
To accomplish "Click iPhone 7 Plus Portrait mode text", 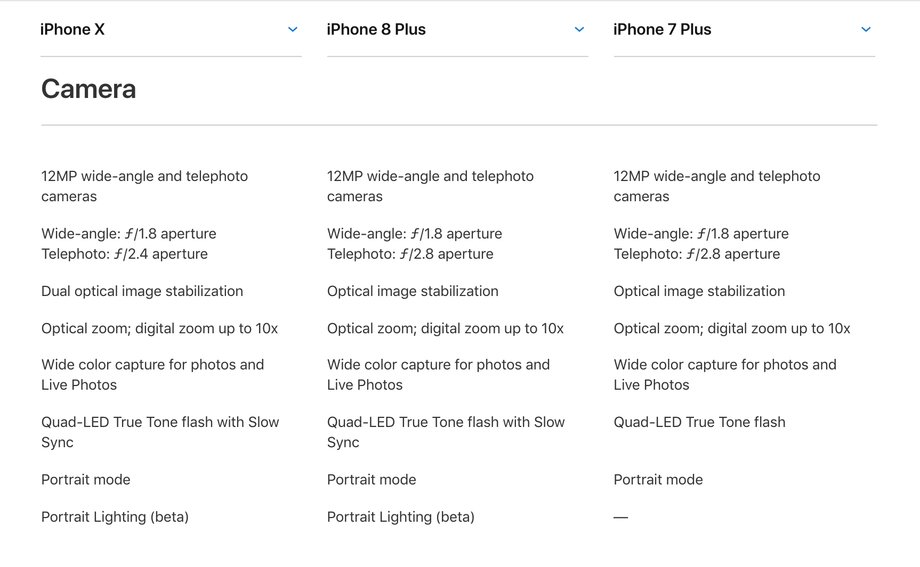I will click(x=658, y=480).
